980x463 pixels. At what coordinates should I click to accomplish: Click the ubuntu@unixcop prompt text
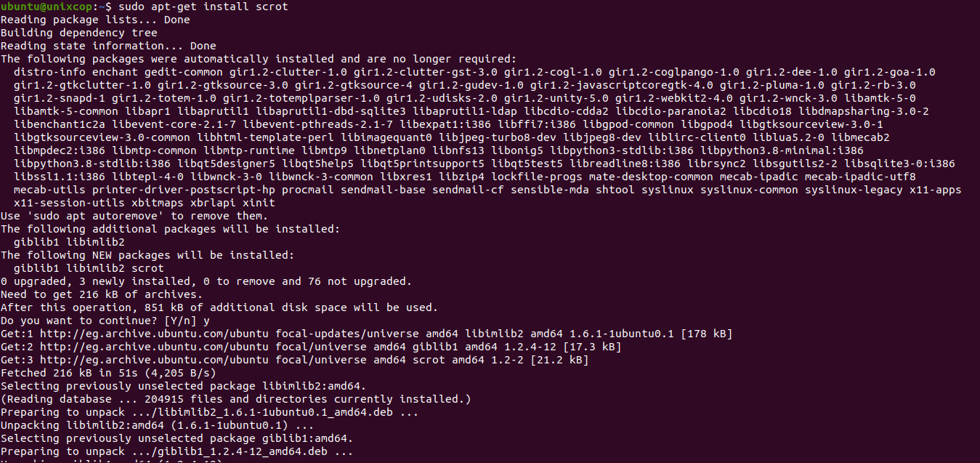pyautogui.click(x=46, y=7)
